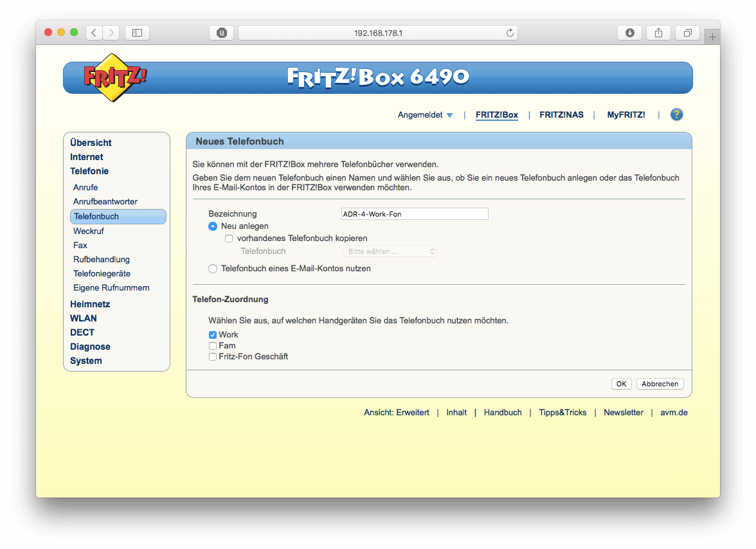Show all tabs with the tabs icon
The width and height of the screenshot is (756, 549).
point(688,33)
